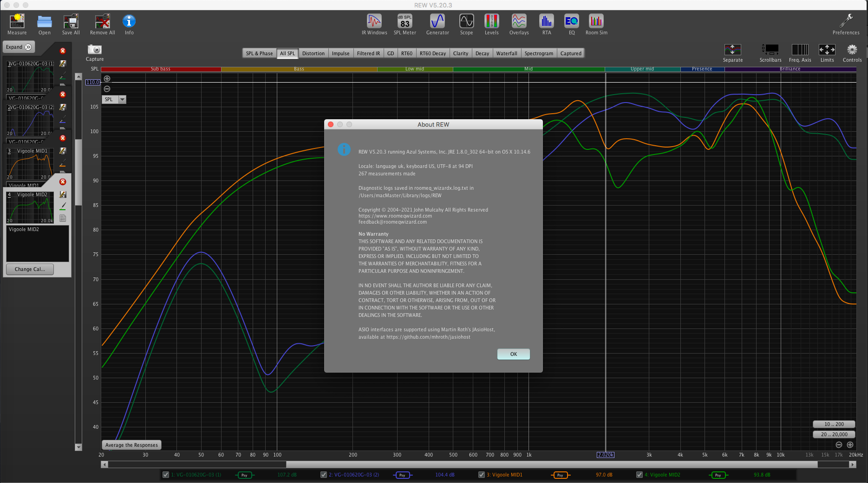Open the smoothing selector for Vigoole MID1 trace
This screenshot has width=868, height=483.
point(560,475)
